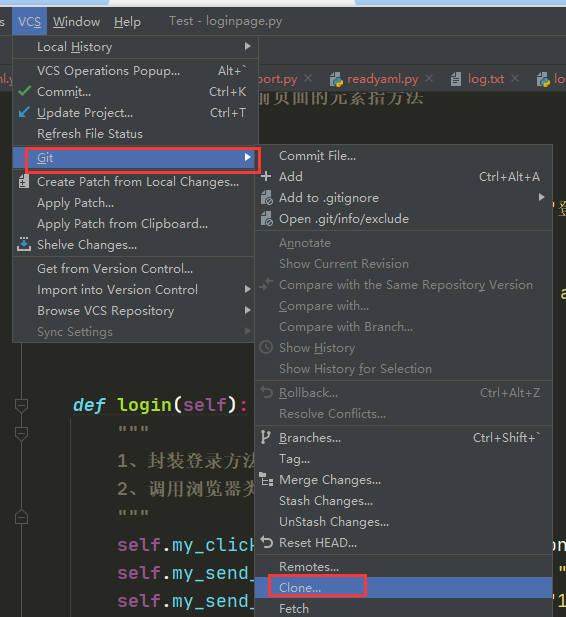Viewport: 566px width, 617px height.
Task: Select Apply Patch from Clipboard...
Action: tap(135, 224)
